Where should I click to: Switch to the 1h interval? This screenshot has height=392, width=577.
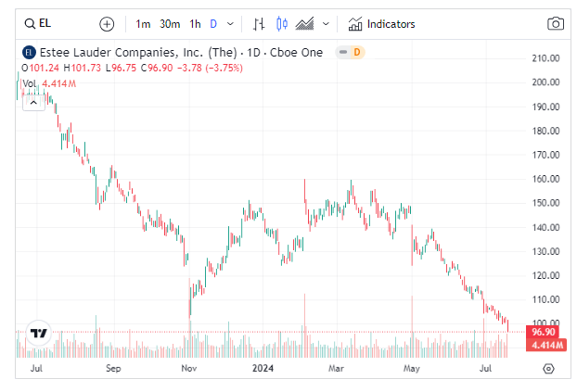click(x=195, y=24)
